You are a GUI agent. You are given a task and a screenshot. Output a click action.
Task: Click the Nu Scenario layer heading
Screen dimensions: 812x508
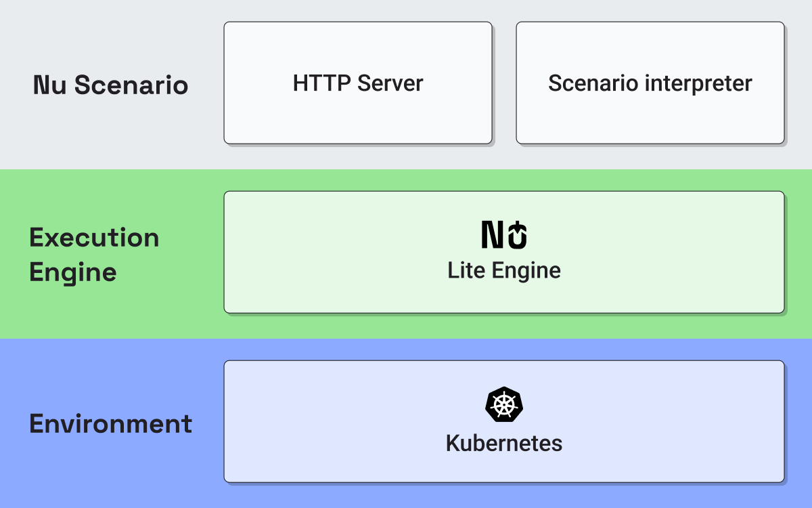coord(111,85)
